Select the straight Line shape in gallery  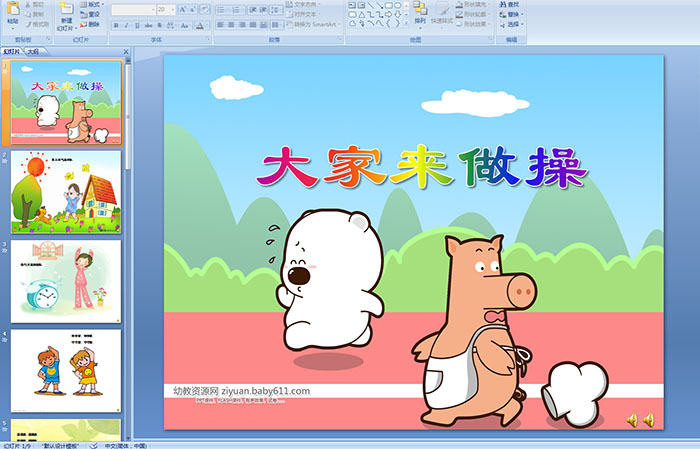point(370,5)
